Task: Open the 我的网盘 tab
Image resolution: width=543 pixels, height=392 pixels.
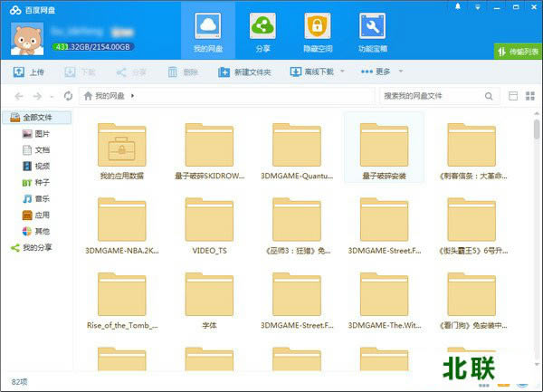Action: pyautogui.click(x=208, y=32)
